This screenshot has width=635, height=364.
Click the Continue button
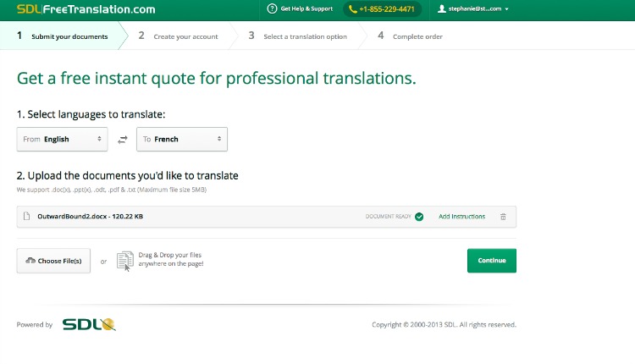(x=492, y=261)
